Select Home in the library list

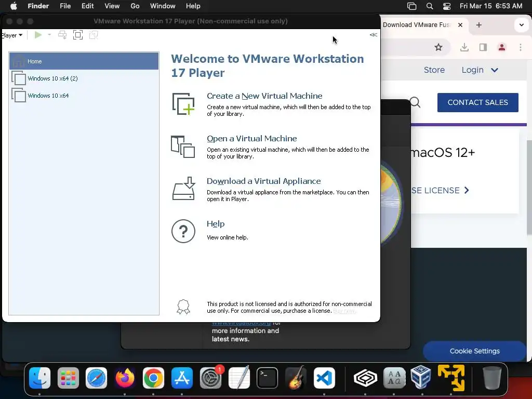point(84,61)
